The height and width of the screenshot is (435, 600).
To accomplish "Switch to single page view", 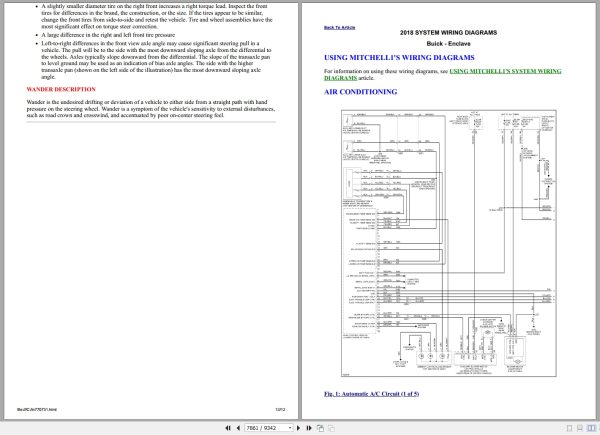I will [x=569, y=428].
